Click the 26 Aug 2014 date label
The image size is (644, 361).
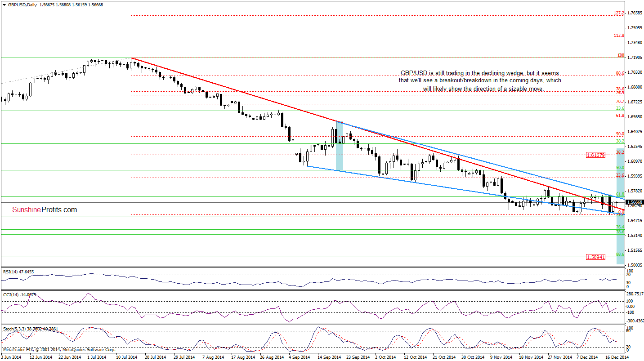pyautogui.click(x=272, y=357)
